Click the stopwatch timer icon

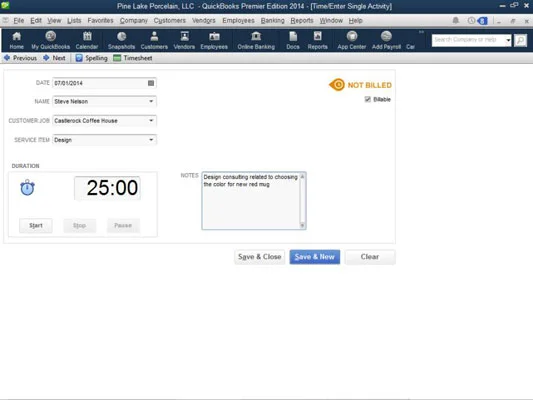(x=28, y=188)
